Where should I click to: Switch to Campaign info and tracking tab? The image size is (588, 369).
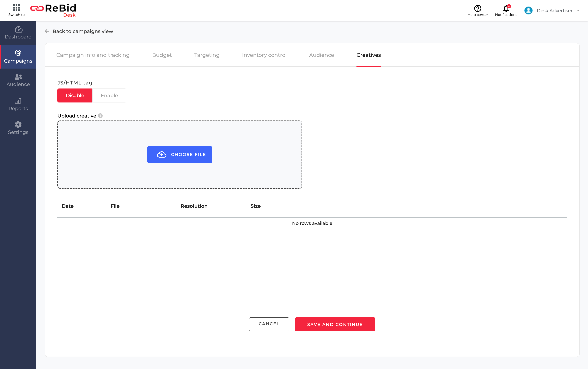point(93,55)
